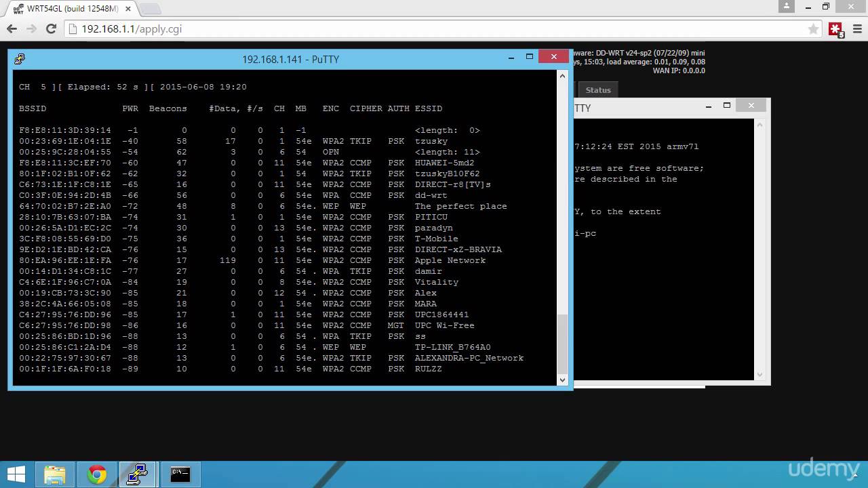The width and height of the screenshot is (868, 488).
Task: Click the ESSID column header
Action: (x=429, y=108)
